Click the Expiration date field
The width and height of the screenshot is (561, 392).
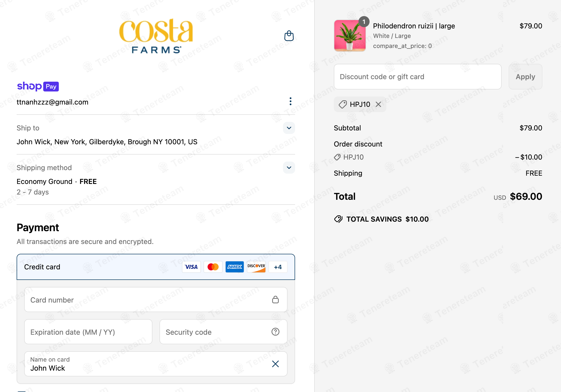click(x=88, y=332)
